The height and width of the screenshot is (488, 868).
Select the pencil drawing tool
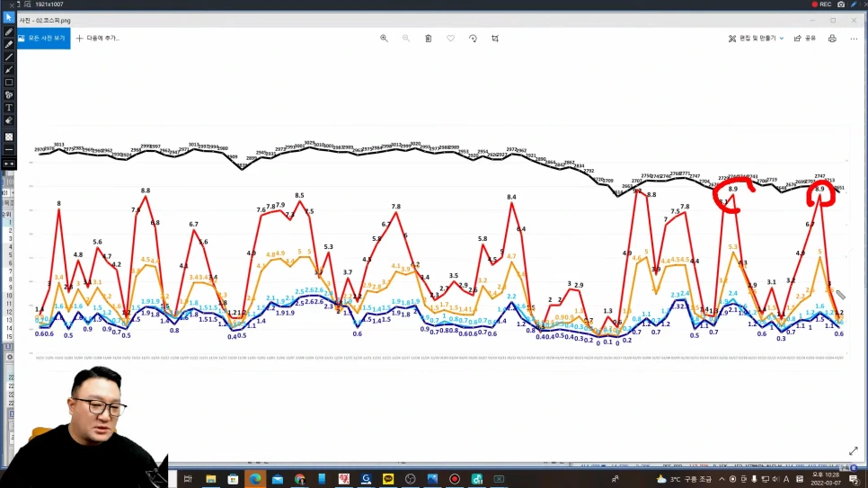(8, 32)
